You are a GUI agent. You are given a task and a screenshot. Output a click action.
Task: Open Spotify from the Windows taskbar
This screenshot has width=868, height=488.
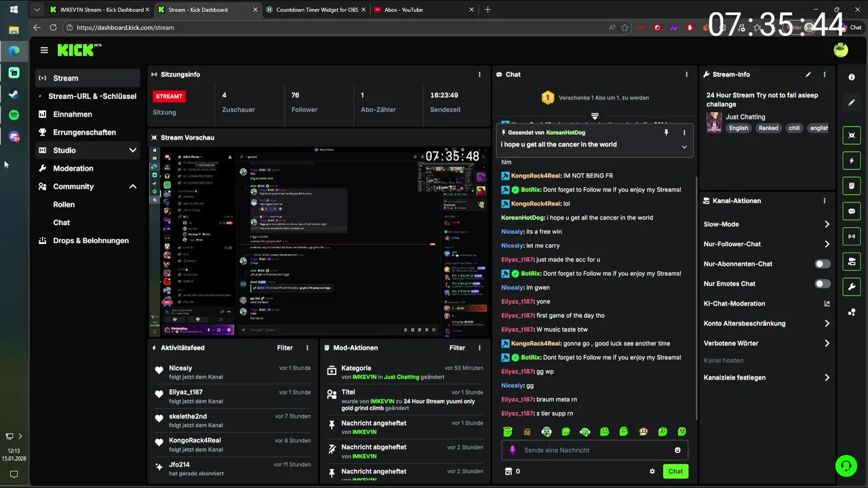click(14, 115)
